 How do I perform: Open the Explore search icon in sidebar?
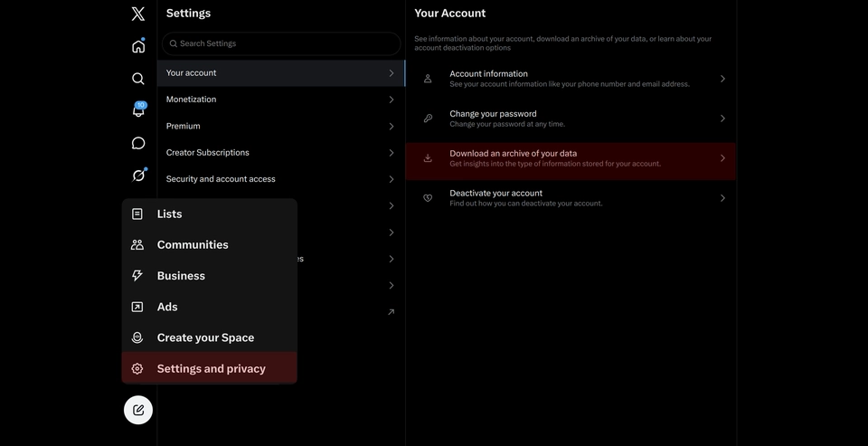pos(138,79)
